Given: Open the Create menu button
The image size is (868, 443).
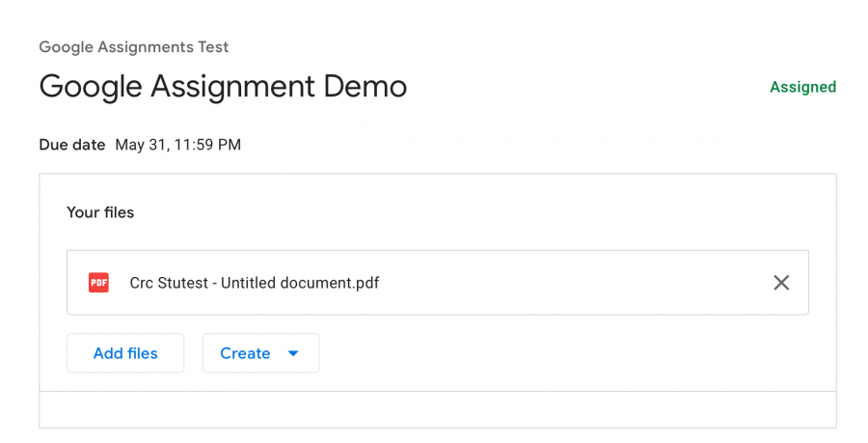Looking at the screenshot, I should pyautogui.click(x=260, y=353).
